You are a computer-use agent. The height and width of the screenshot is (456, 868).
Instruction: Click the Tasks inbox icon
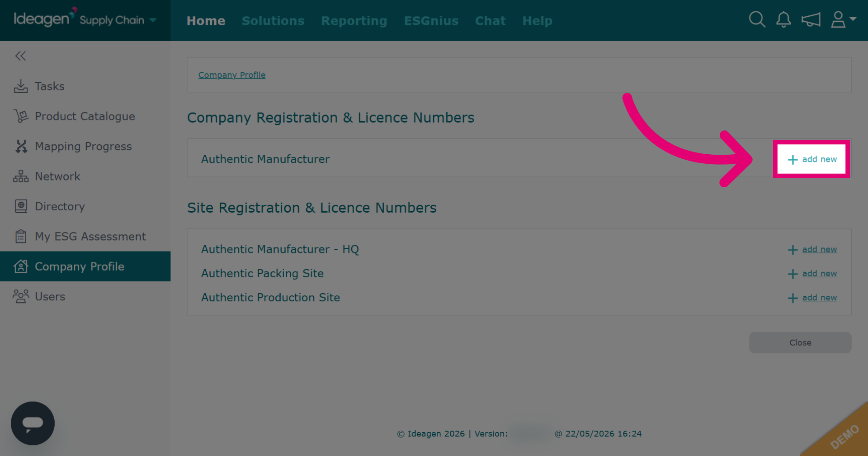(x=21, y=86)
